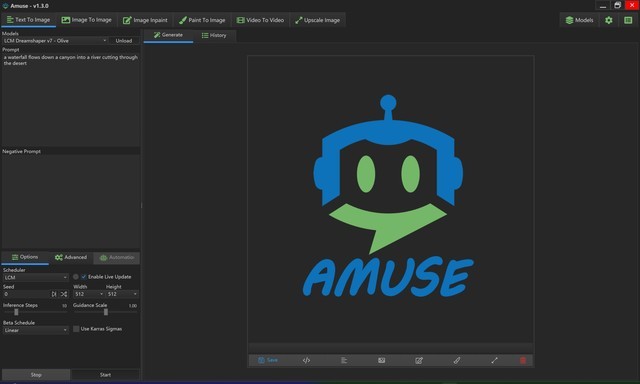640x384 pixels.
Task: Unload the current model
Action: point(124,41)
